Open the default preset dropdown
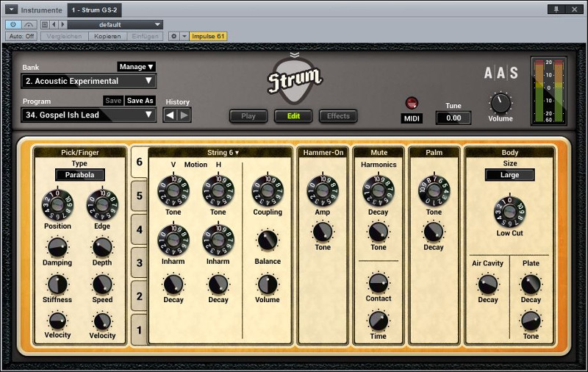 pos(115,25)
